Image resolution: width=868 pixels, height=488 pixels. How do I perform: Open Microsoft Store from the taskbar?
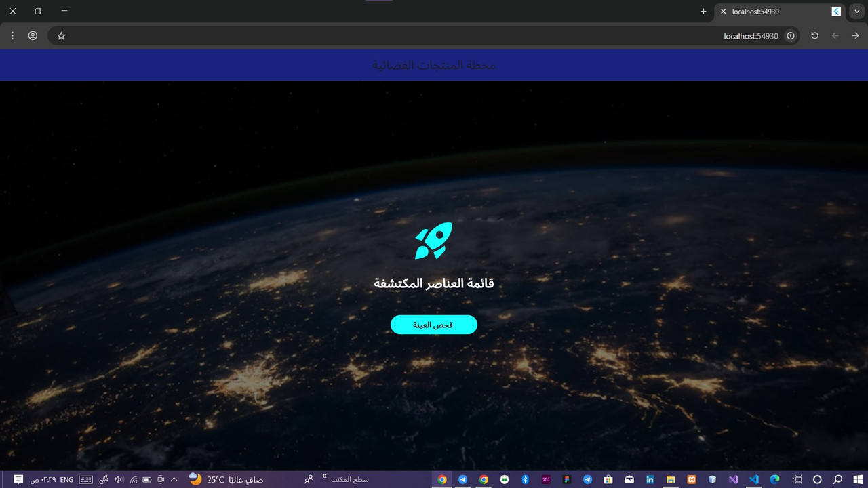pos(608,479)
